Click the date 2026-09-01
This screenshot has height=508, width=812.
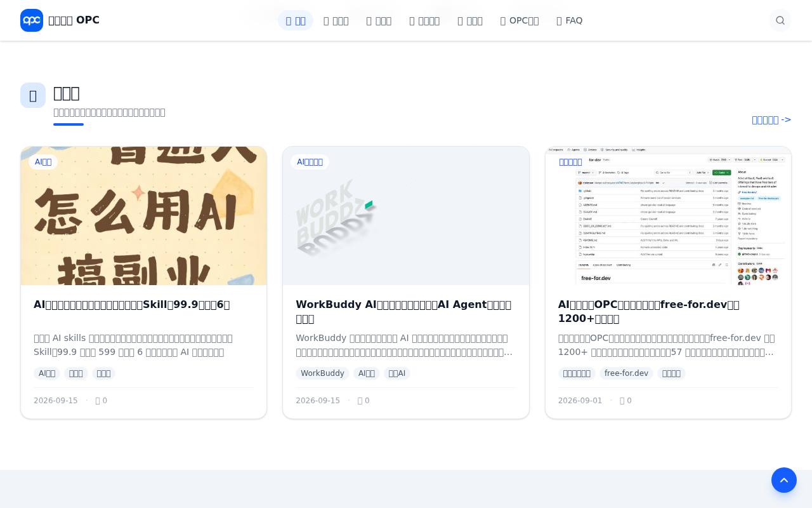click(580, 401)
